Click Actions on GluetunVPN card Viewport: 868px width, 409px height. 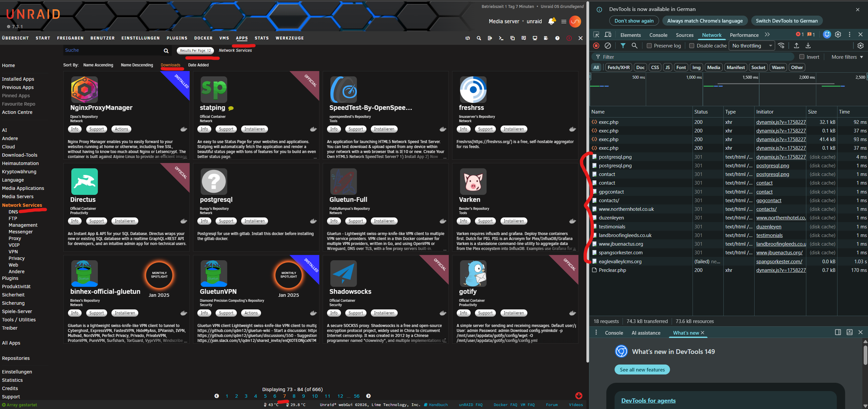(x=251, y=313)
